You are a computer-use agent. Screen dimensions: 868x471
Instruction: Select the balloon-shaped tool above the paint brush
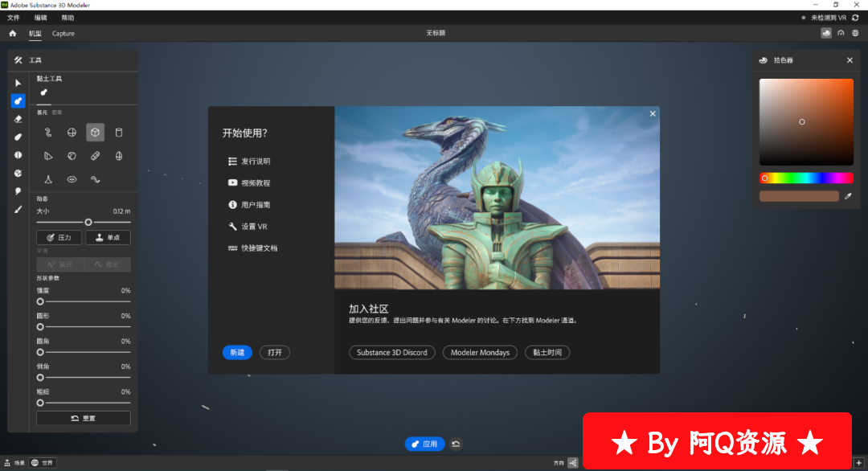pyautogui.click(x=18, y=191)
